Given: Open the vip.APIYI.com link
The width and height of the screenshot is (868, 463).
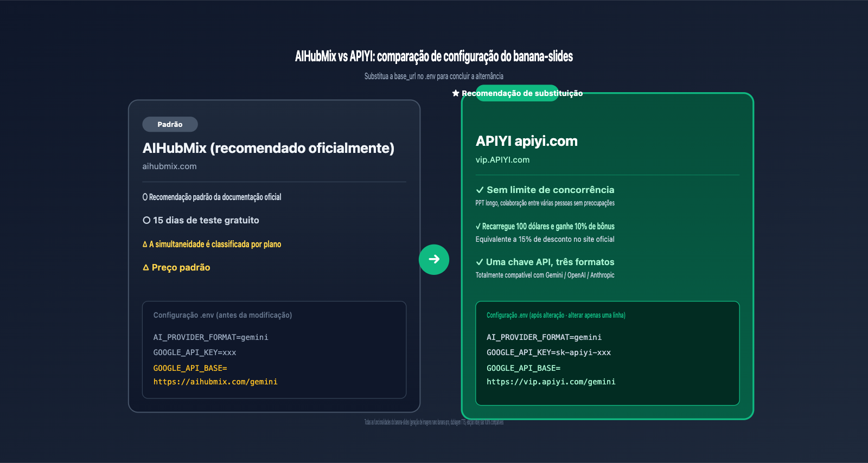Looking at the screenshot, I should (x=502, y=160).
